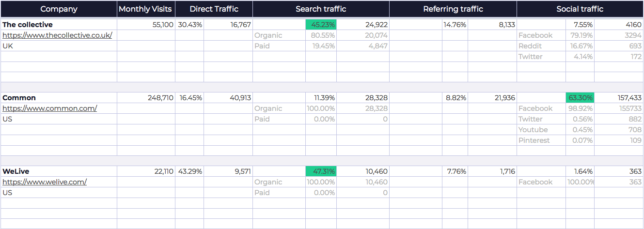The width and height of the screenshot is (644, 229).
Task: Click the 248,710 monthly visits cell
Action: (x=146, y=98)
